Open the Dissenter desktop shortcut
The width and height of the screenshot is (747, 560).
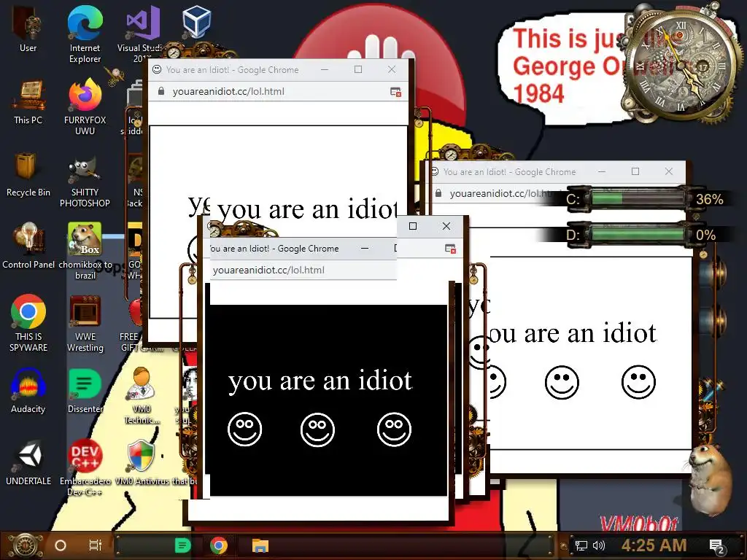coord(85,391)
